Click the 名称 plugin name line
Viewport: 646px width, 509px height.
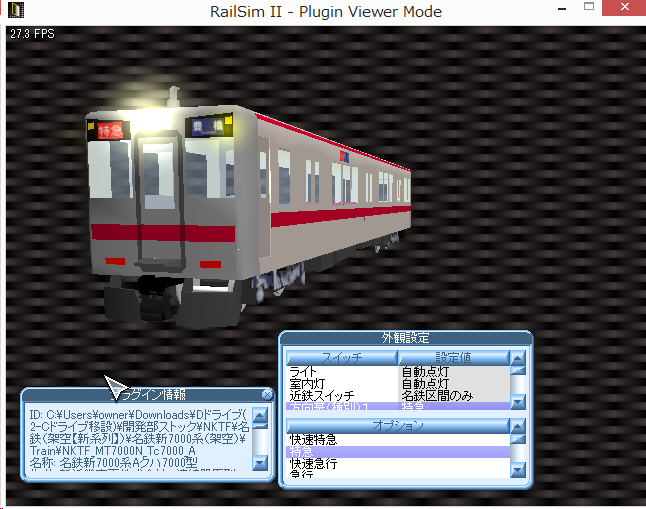[113, 463]
